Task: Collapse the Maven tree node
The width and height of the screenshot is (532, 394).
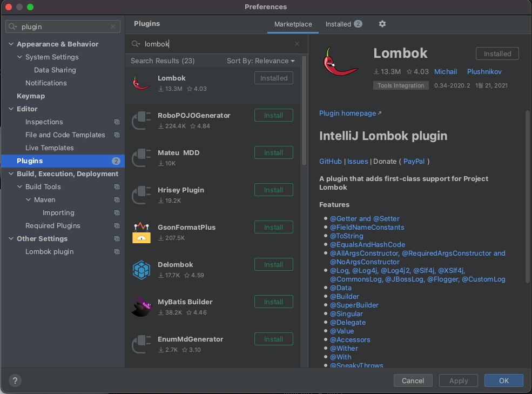Action: click(x=28, y=199)
